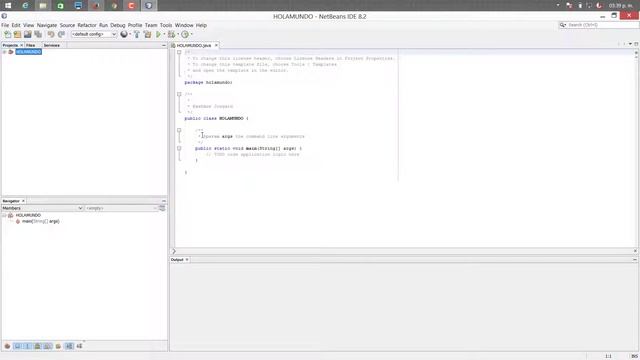Click in the Search (Ctrl+I) field
The width and height of the screenshot is (640, 360).
(x=598, y=25)
